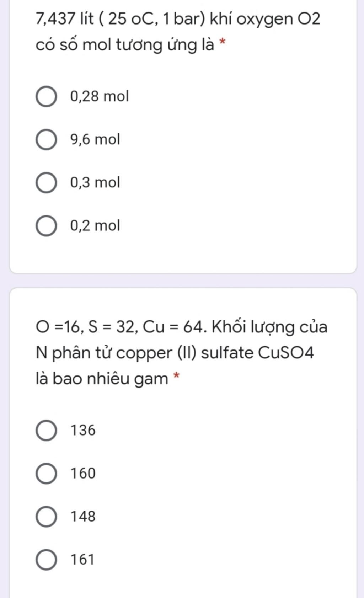364x598 pixels.
Task: Pick the 161 radio button
Action: click(46, 560)
